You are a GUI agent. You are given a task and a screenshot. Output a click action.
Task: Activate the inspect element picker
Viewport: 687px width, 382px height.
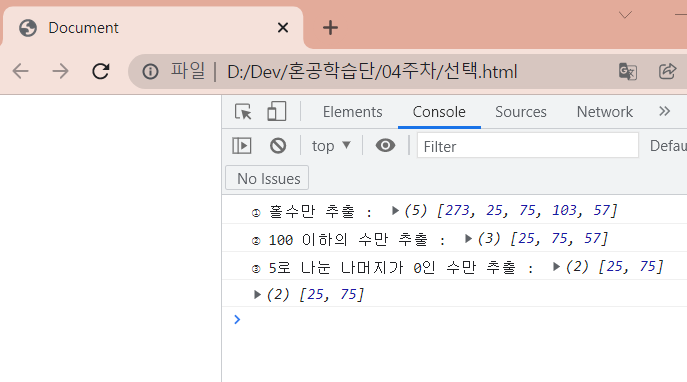click(x=243, y=112)
